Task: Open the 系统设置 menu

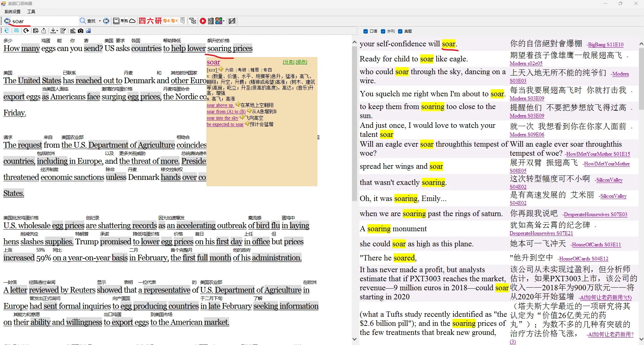Action: tap(12, 11)
